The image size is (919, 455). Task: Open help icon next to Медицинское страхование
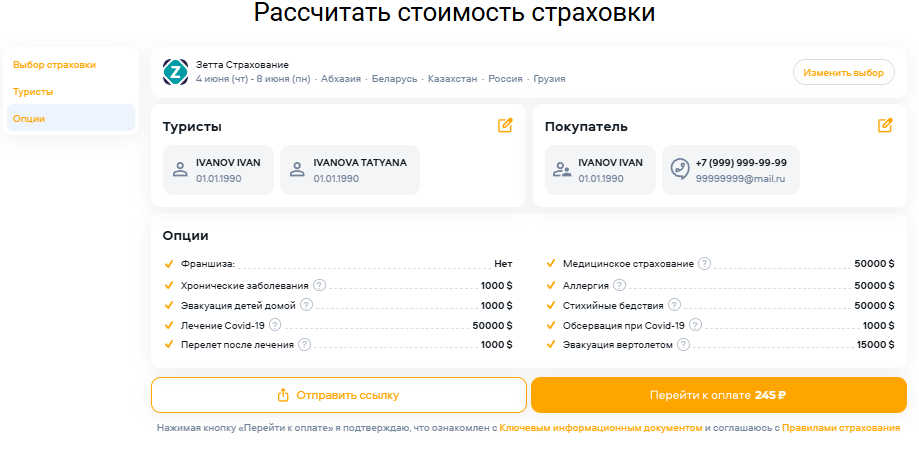point(705,264)
